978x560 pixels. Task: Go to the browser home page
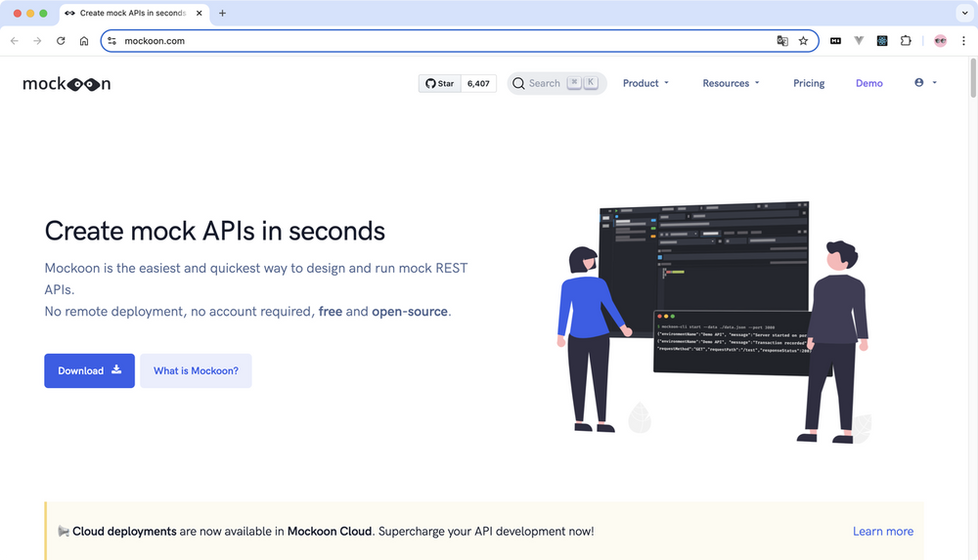point(84,41)
